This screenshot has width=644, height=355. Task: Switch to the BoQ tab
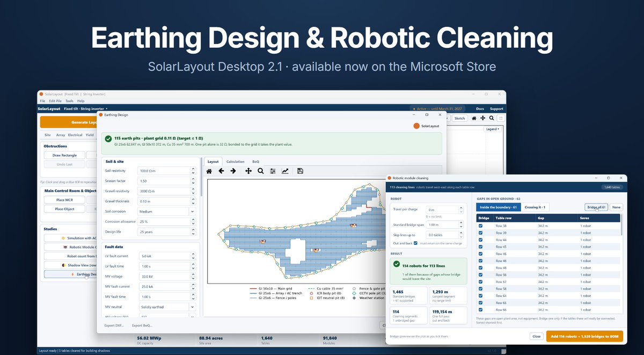click(255, 161)
